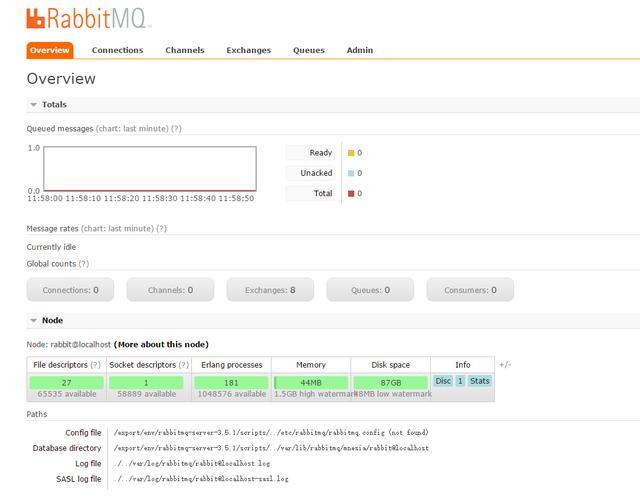
Task: Click the '1048576 available' text
Action: (x=231, y=394)
